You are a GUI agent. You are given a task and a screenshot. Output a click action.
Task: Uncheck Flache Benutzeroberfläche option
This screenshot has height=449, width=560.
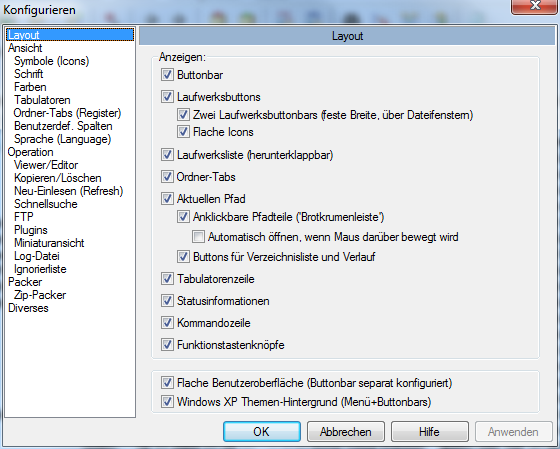(x=167, y=383)
